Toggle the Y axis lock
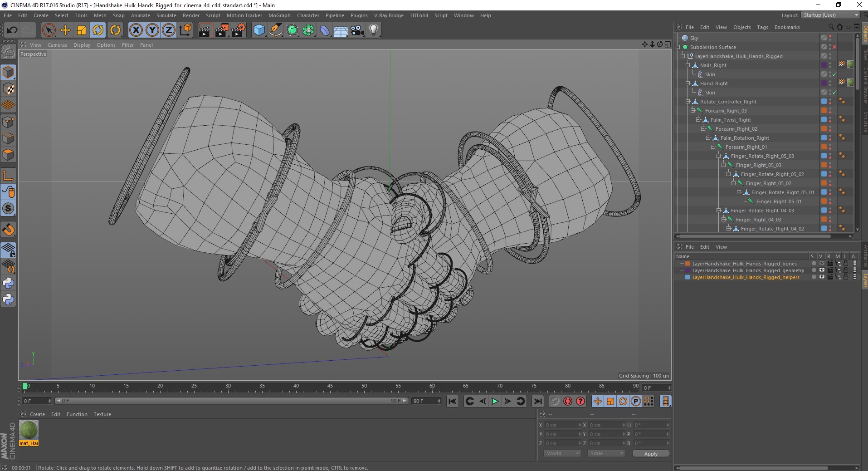Image resolution: width=868 pixels, height=471 pixels. coord(152,30)
